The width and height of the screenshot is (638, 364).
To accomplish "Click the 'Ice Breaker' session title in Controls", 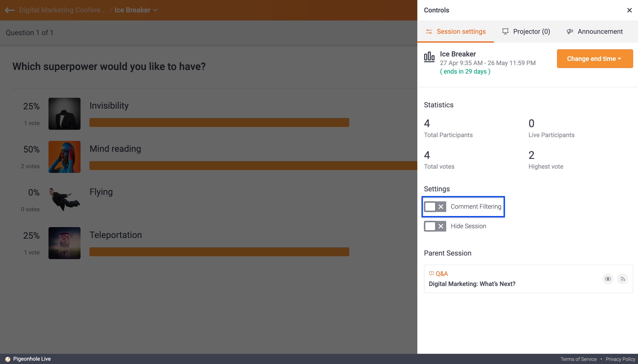I will tap(458, 54).
